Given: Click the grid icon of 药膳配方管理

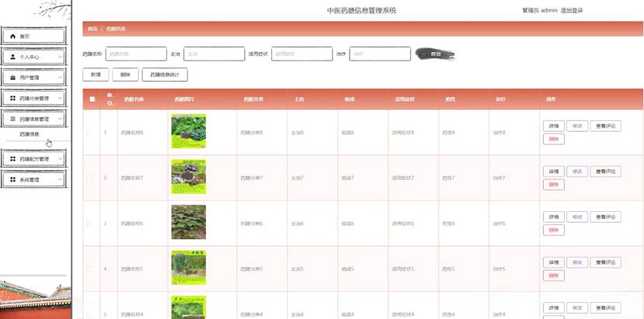Looking at the screenshot, I should click(x=12, y=159).
